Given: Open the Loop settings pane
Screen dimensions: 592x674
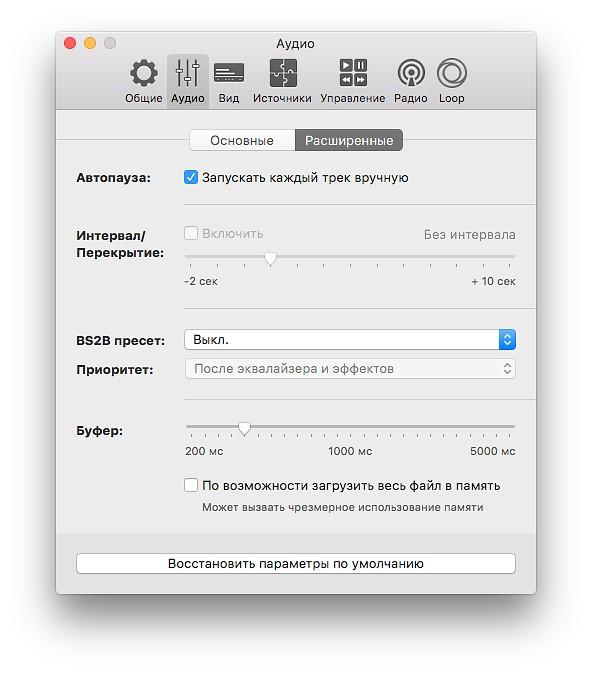Looking at the screenshot, I should [451, 81].
